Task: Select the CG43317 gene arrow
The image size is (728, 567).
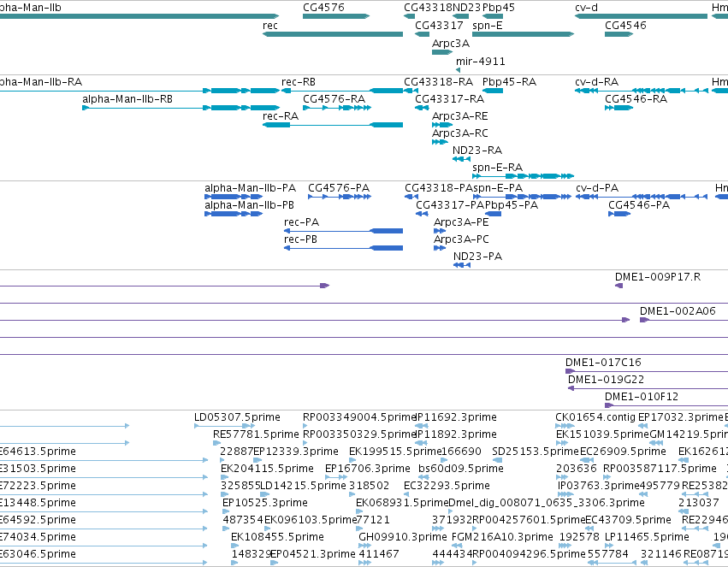Action: [x=422, y=34]
